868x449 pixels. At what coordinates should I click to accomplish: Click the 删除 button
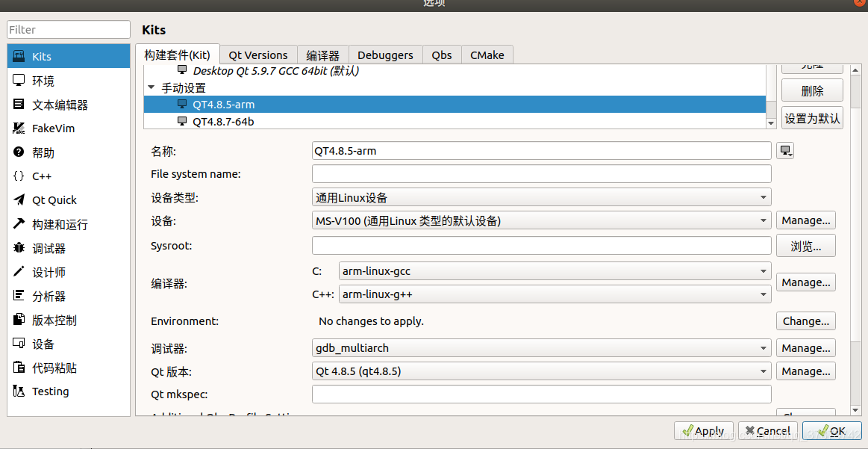coord(812,91)
